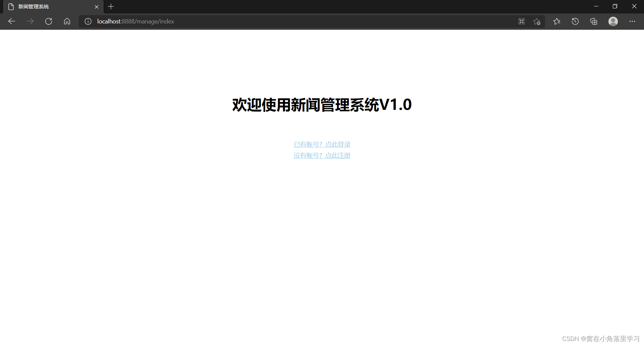Open the browser home page

[x=67, y=21]
